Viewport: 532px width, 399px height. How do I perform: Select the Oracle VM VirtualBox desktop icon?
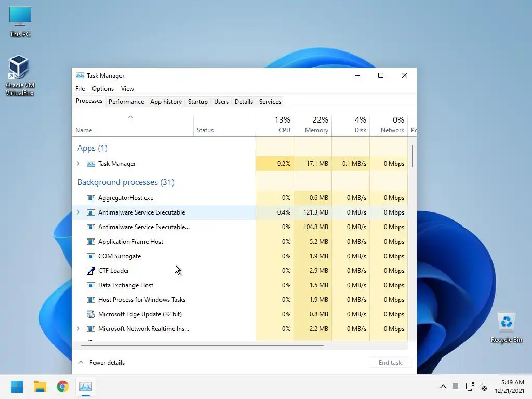click(x=19, y=75)
